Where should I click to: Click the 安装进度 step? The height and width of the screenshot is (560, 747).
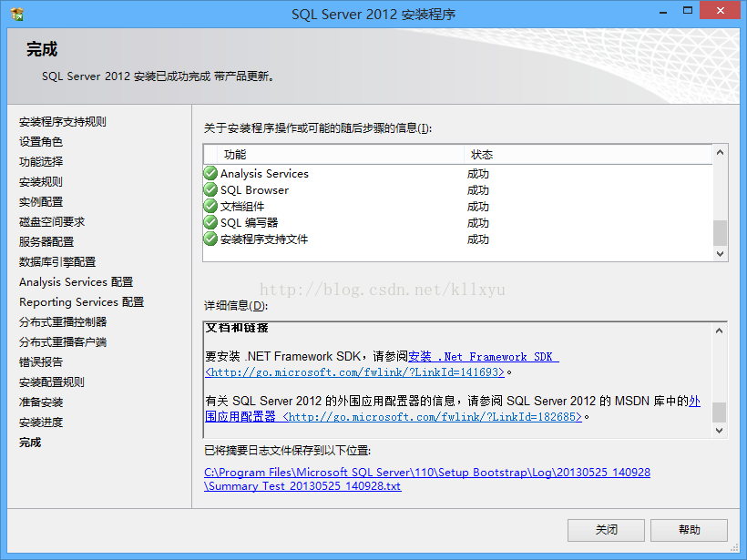tap(41, 422)
